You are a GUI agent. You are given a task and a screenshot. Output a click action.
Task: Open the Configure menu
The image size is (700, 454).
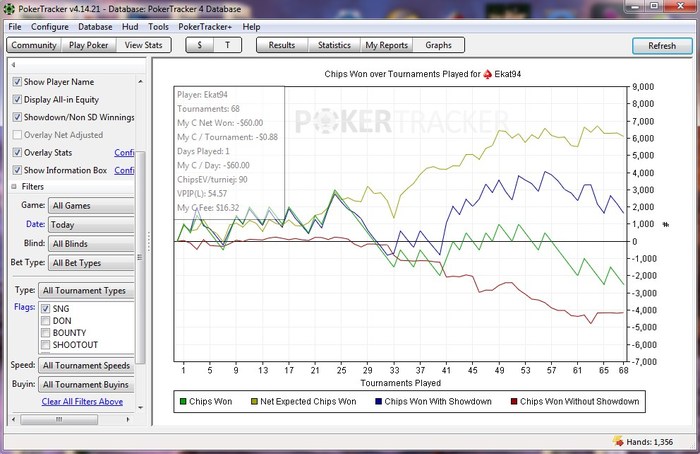(50, 27)
